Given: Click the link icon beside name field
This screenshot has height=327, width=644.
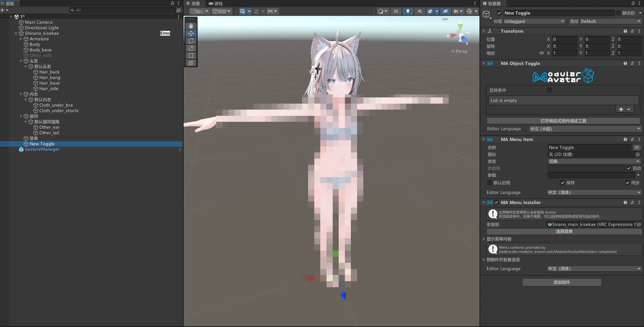Looking at the screenshot, I should click(x=637, y=147).
